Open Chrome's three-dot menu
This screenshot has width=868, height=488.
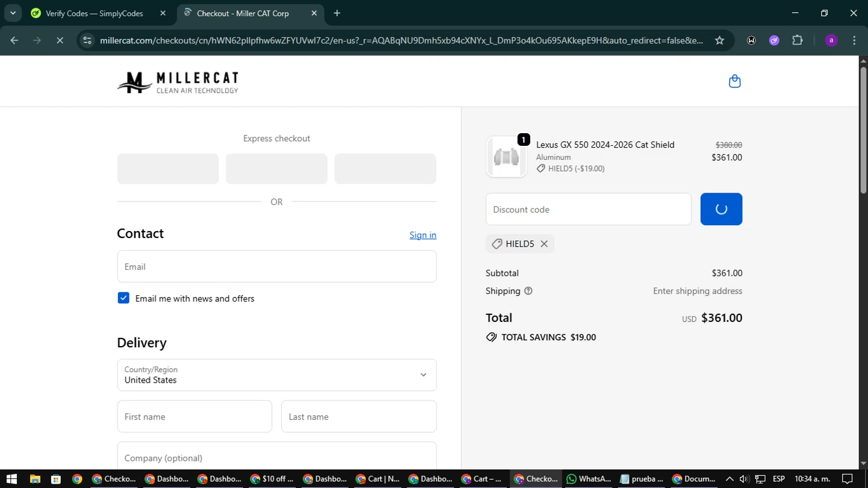coord(854,41)
